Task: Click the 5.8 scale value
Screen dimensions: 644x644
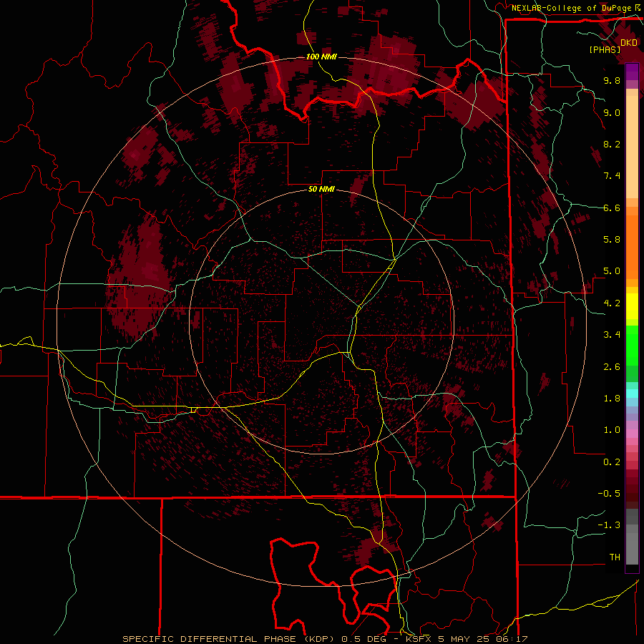Action: (x=612, y=240)
